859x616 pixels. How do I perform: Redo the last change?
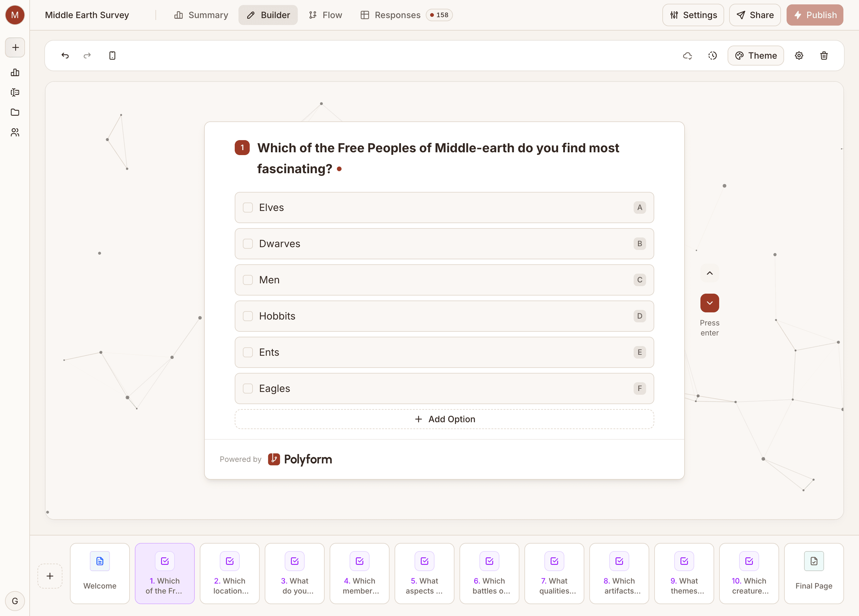pyautogui.click(x=87, y=55)
